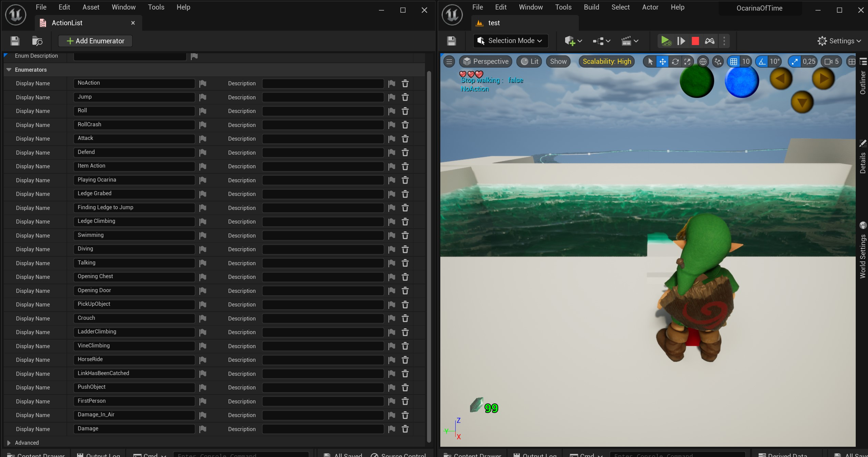Change the grid snap value 10

(x=746, y=62)
